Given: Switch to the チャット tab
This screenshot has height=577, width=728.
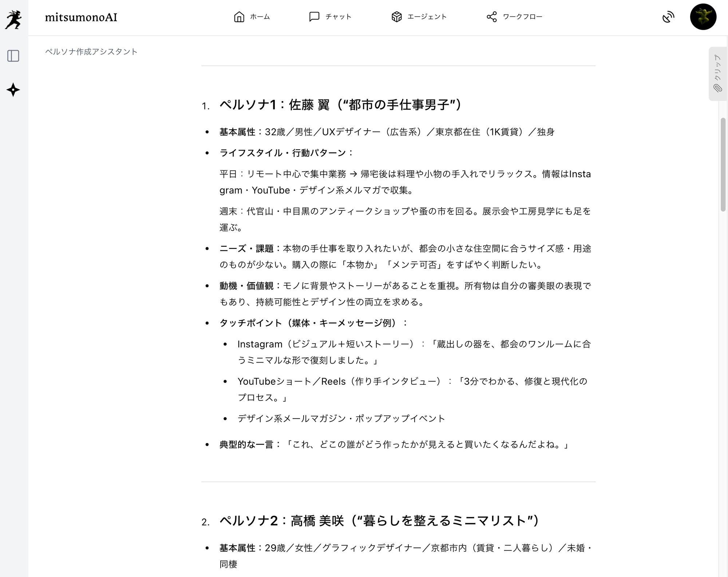Looking at the screenshot, I should click(338, 17).
